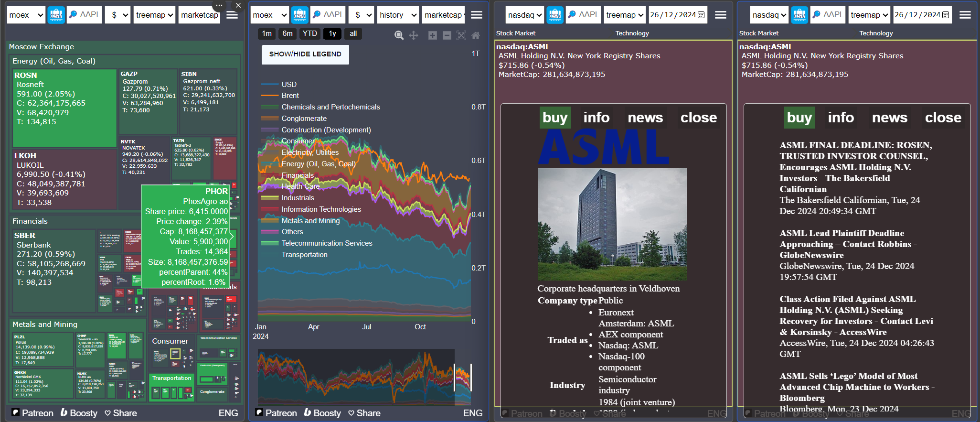Open hamburger menu of ASML news panel

pyautogui.click(x=965, y=15)
